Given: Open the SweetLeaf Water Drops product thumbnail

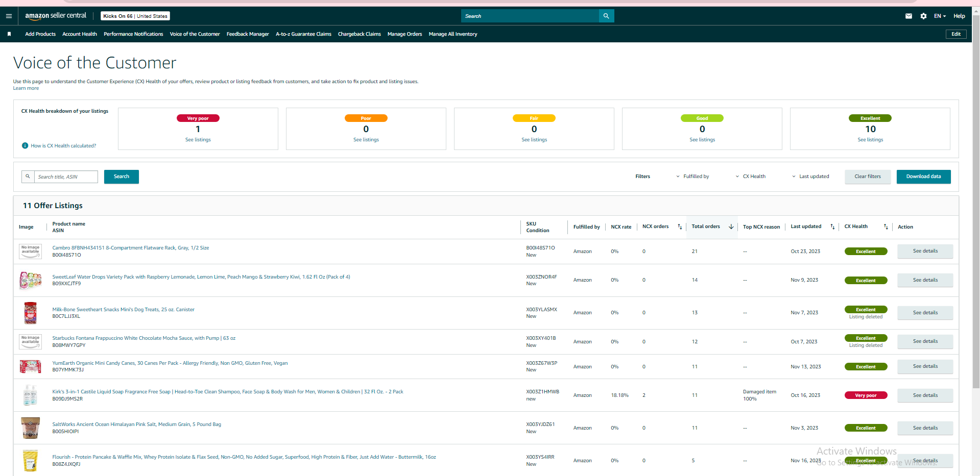Looking at the screenshot, I should [x=30, y=280].
